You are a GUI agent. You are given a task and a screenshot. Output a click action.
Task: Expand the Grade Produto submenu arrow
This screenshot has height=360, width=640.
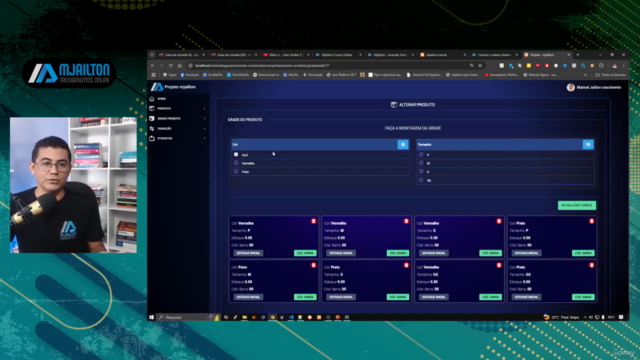pyautogui.click(x=204, y=118)
